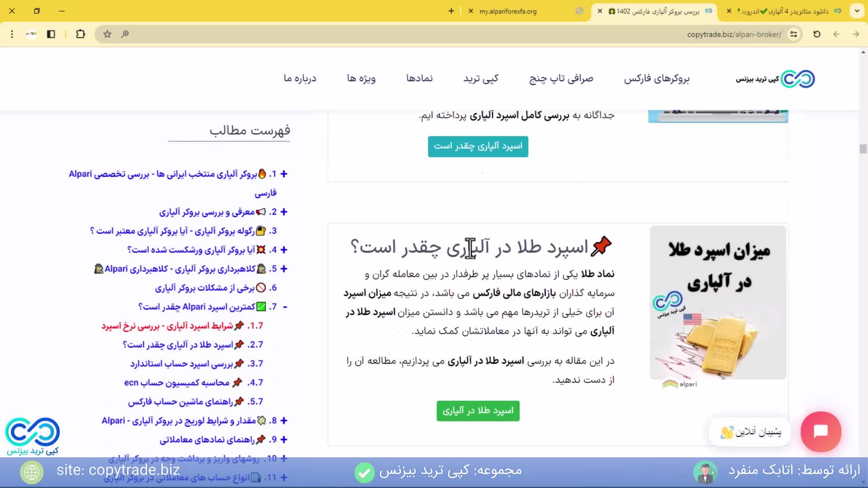Open the browser side panel icon

point(51,34)
